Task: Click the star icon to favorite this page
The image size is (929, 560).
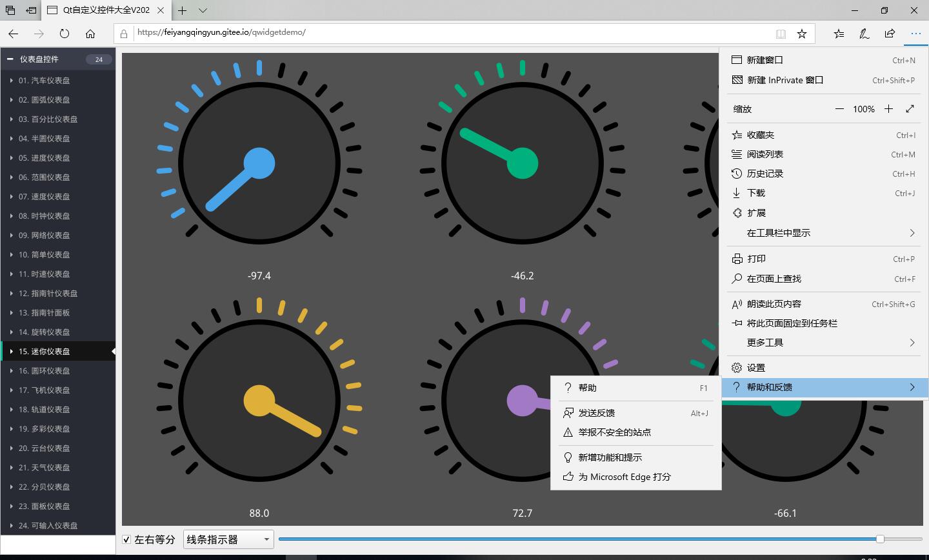Action: coord(802,34)
